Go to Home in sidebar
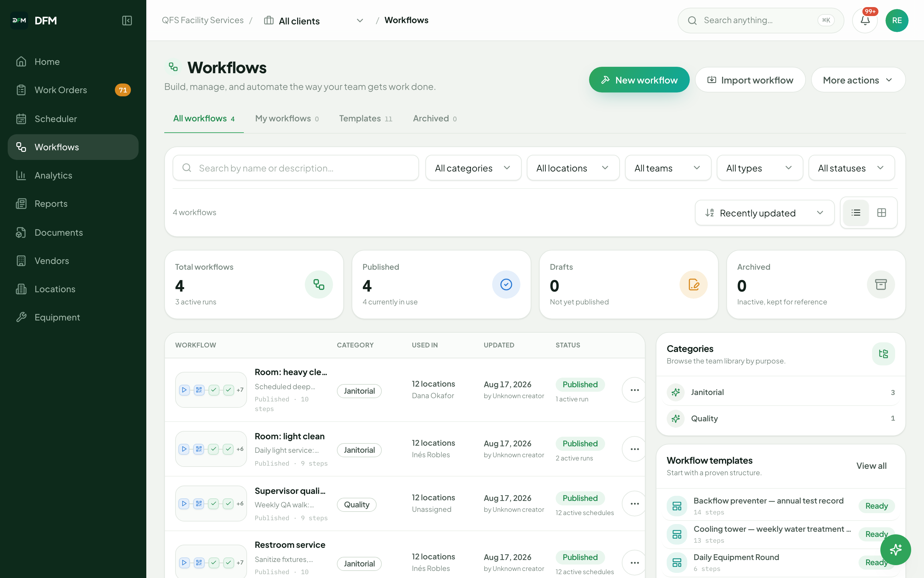The width and height of the screenshot is (924, 578). [x=73, y=62]
